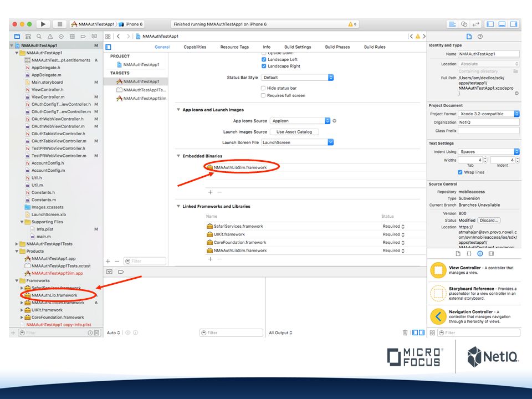The width and height of the screenshot is (532, 399).
Task: Open related items grid icon
Action: click(108, 37)
